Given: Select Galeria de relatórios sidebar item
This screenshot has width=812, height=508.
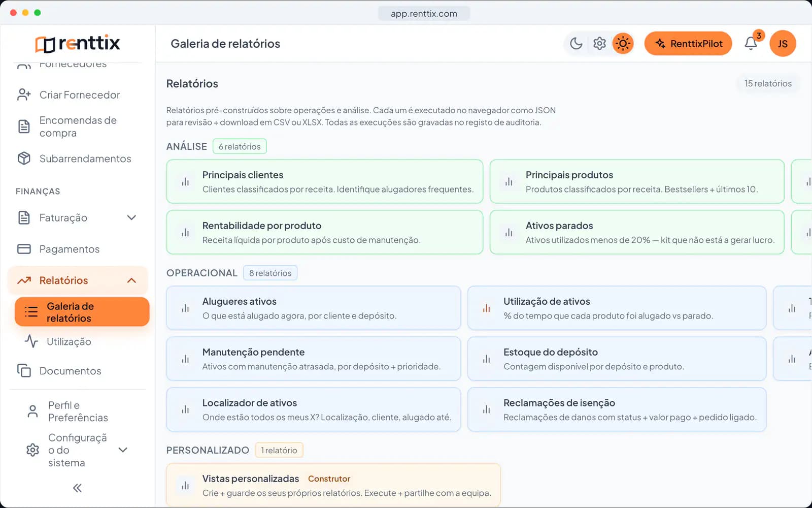Looking at the screenshot, I should 82,312.
